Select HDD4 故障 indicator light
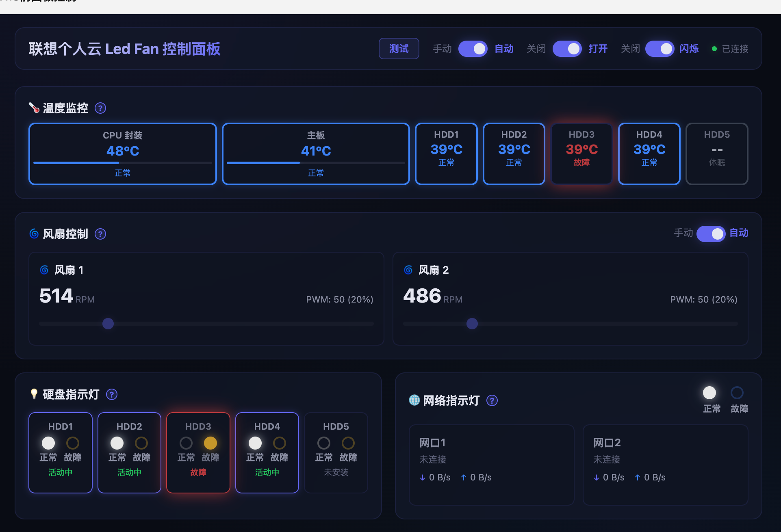The image size is (781, 532). point(280,443)
